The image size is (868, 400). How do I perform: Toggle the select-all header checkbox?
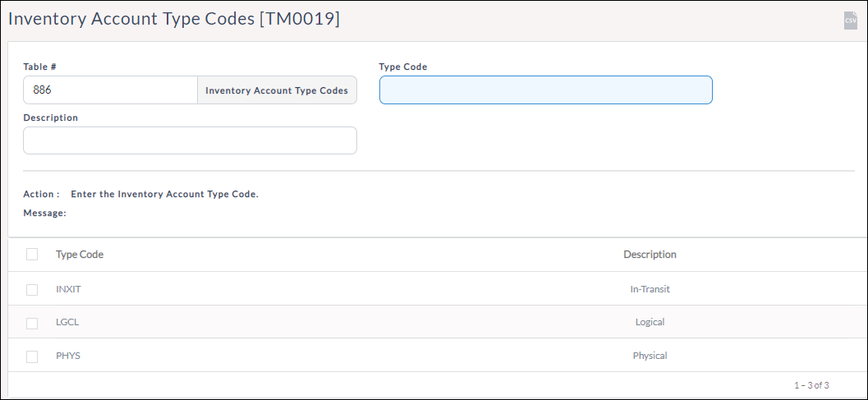click(x=32, y=255)
